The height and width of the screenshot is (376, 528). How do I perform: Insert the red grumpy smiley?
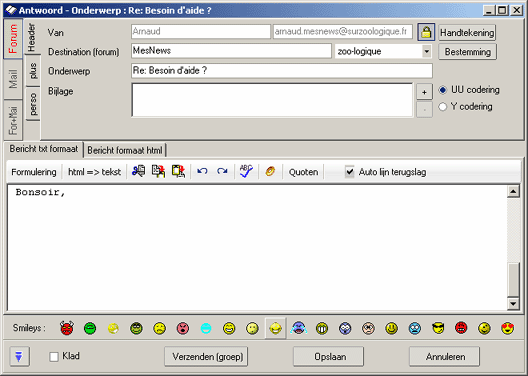click(x=461, y=328)
